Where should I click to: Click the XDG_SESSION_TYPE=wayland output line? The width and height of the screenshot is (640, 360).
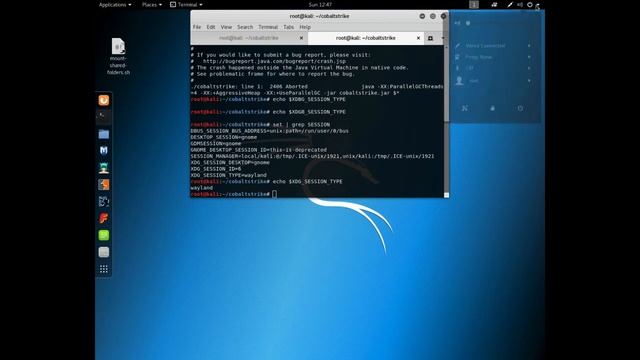pos(228,175)
